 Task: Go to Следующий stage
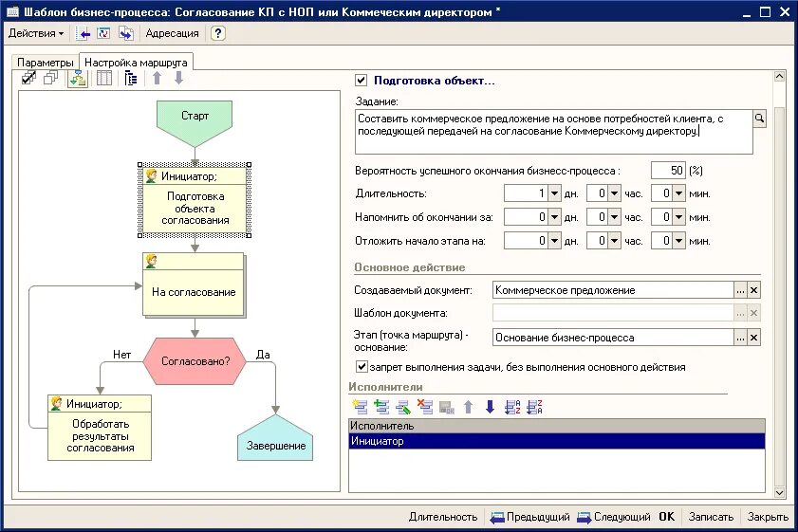614,517
